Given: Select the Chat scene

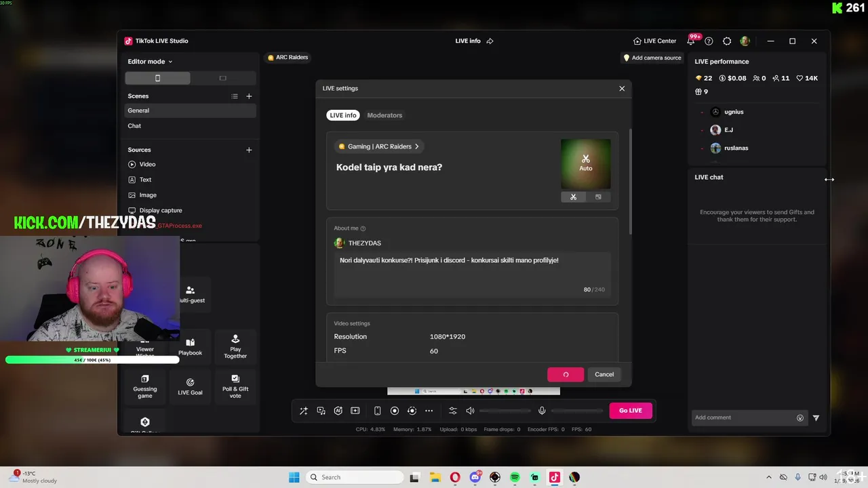Looking at the screenshot, I should click(x=191, y=126).
